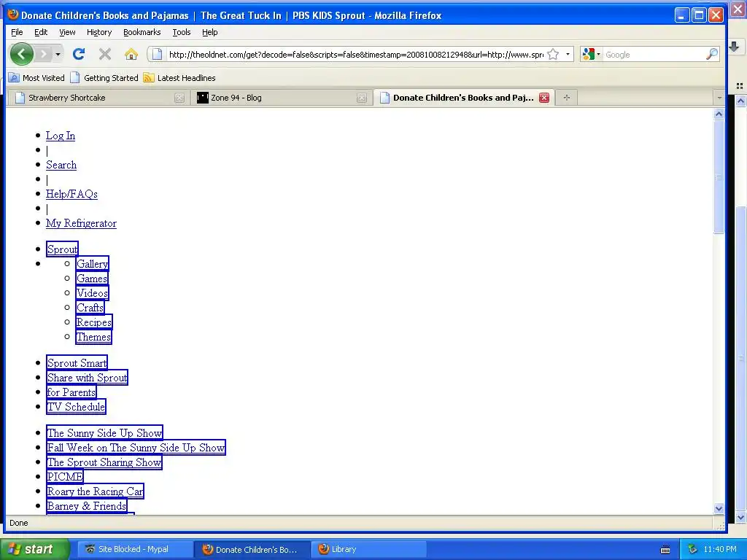747x560 pixels.
Task: Open the TV Schedule link
Action: (x=76, y=407)
